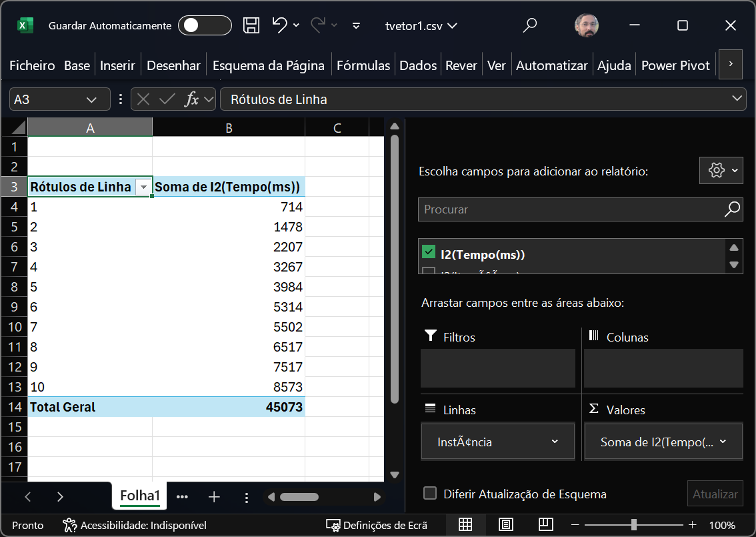Expand the Name Box dropdown arrow
Image resolution: width=756 pixels, height=537 pixels.
pos(93,99)
